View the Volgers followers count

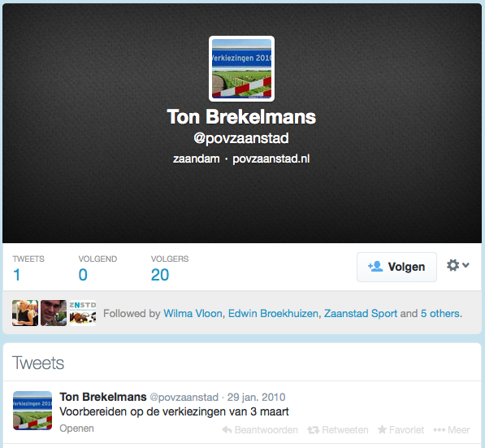pyautogui.click(x=170, y=267)
